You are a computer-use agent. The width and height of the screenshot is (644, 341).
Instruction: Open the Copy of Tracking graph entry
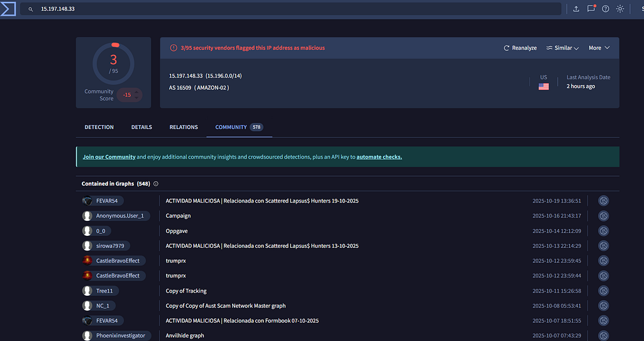click(x=186, y=291)
